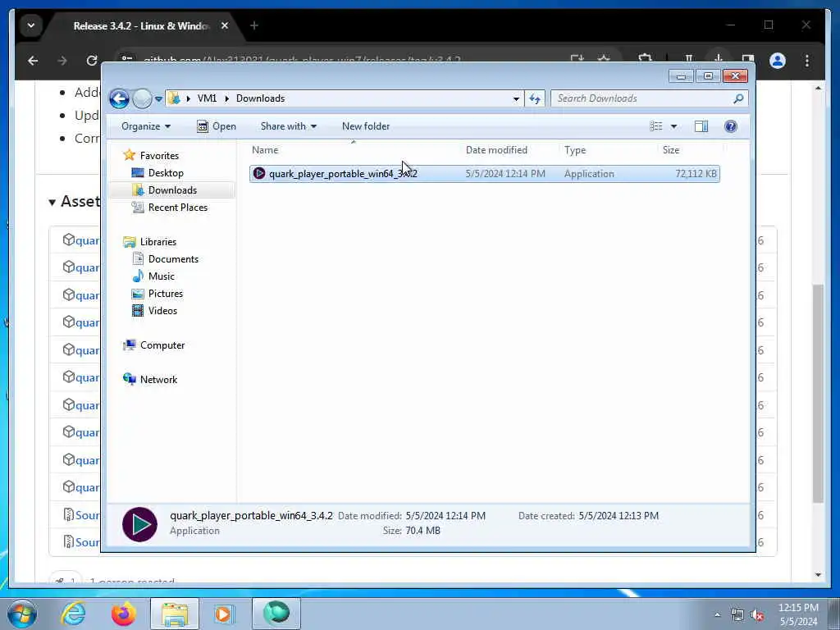Click the Explorer refresh button
The width and height of the screenshot is (840, 630).
pos(535,98)
